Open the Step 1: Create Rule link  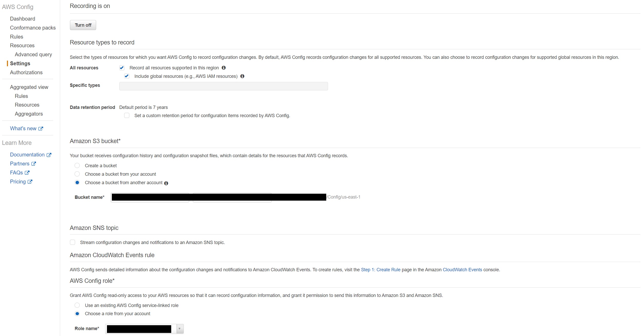click(x=381, y=270)
